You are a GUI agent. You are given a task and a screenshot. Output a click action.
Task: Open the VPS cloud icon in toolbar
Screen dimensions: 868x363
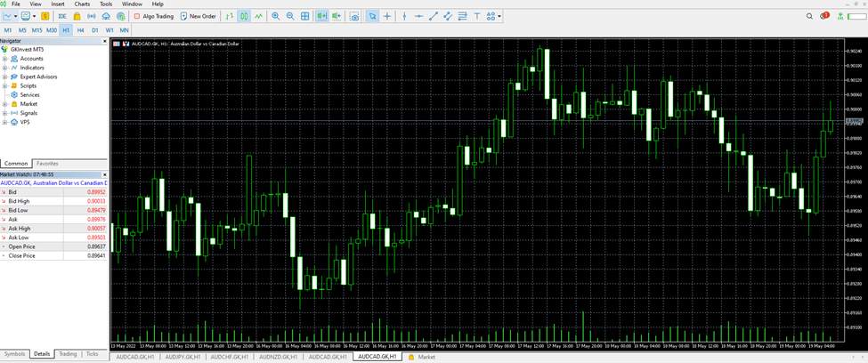[x=106, y=16]
